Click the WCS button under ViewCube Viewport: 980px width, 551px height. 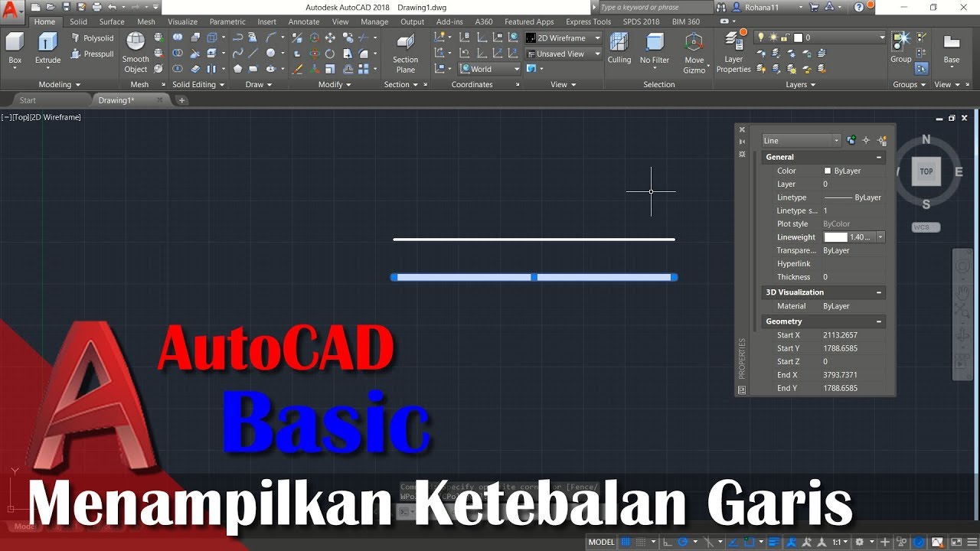point(926,227)
